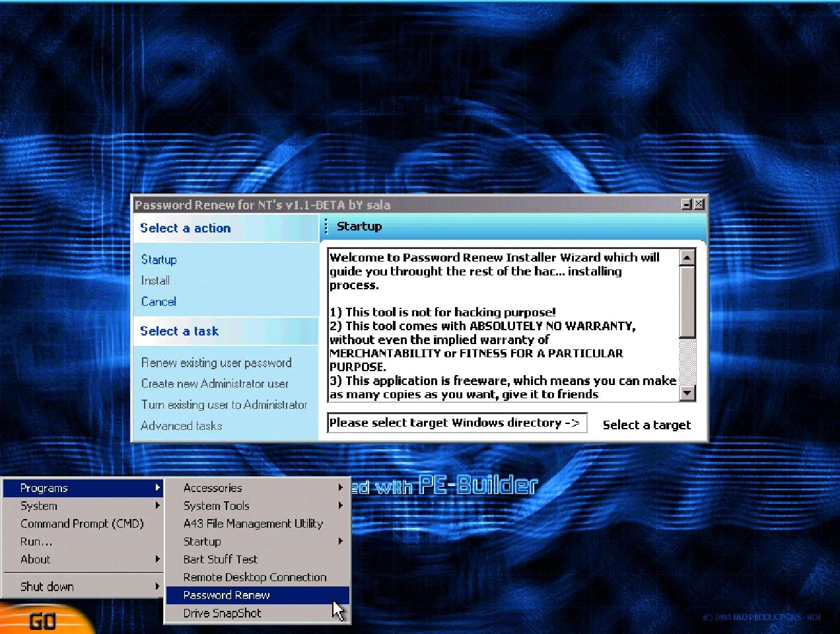This screenshot has width=840, height=634.
Task: Open the Run... dialog
Action: click(x=36, y=542)
